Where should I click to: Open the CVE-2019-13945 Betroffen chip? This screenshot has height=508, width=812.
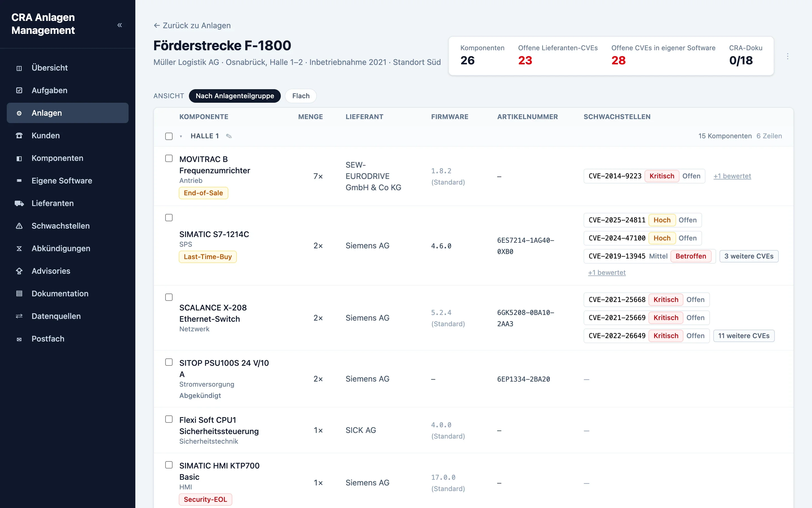(x=650, y=256)
